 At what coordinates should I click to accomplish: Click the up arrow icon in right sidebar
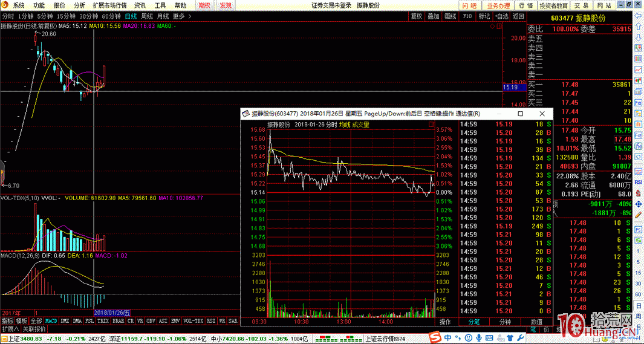[x=638, y=27]
